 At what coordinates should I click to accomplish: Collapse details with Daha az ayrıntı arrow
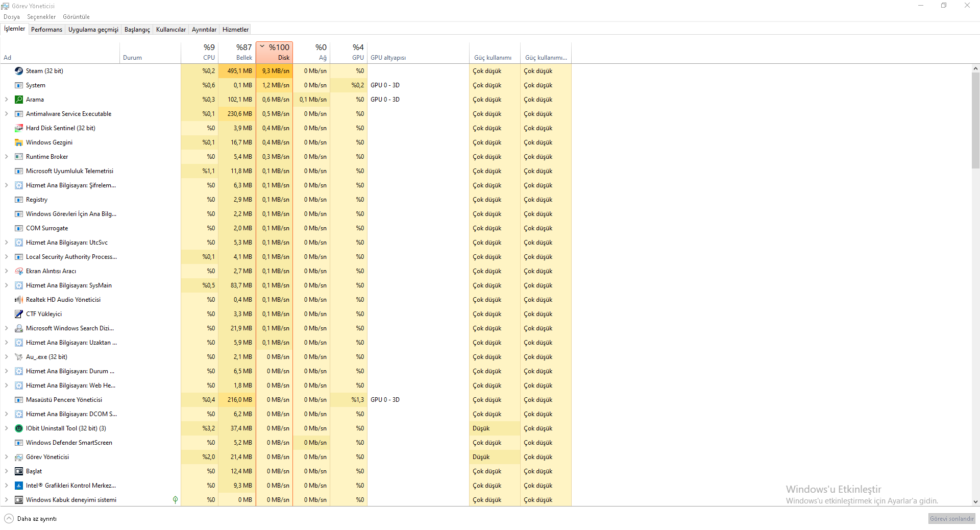9,519
